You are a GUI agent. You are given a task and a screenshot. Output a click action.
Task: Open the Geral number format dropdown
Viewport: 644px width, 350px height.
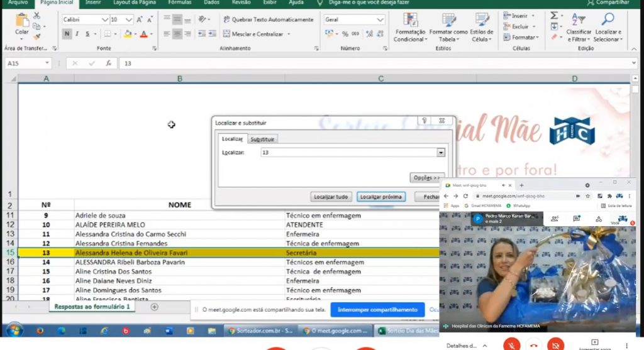[380, 19]
